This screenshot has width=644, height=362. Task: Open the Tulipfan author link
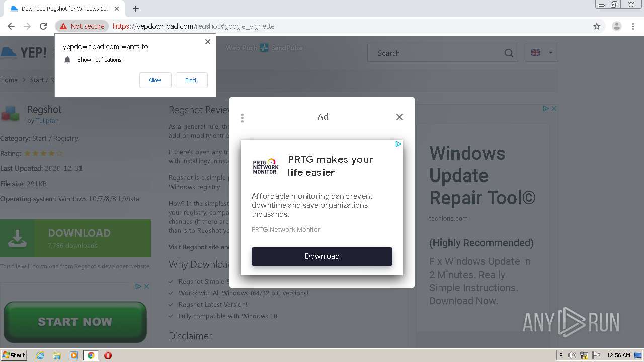coord(47,121)
